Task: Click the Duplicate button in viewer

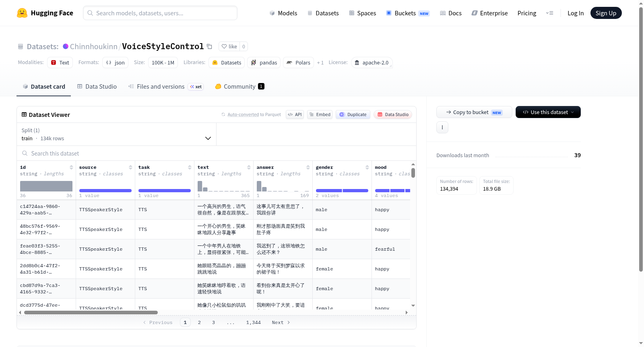Action: [353, 114]
